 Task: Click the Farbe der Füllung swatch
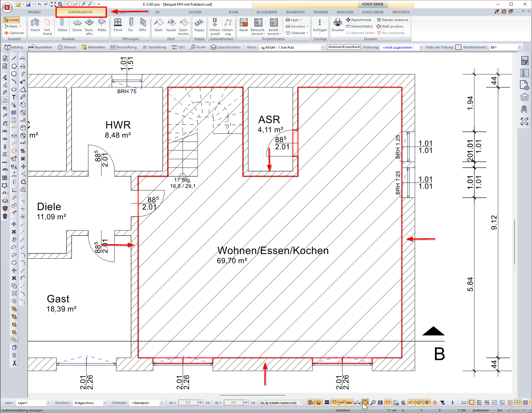pos(458,47)
